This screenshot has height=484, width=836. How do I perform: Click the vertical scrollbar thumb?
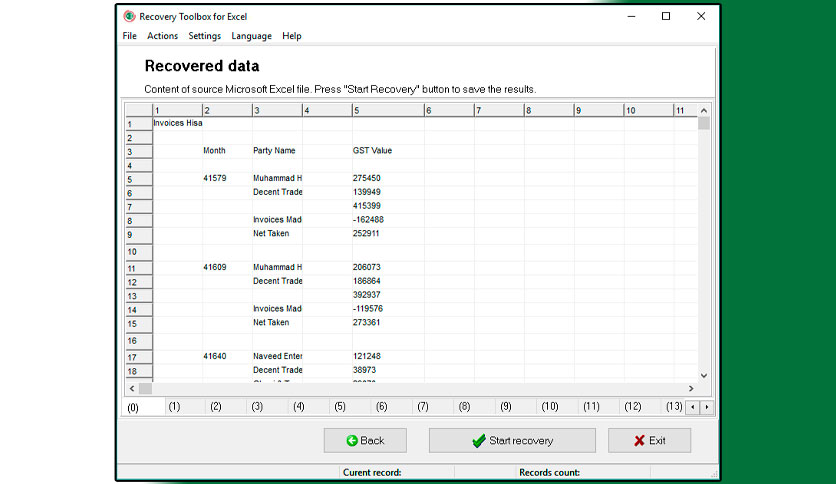point(704,123)
